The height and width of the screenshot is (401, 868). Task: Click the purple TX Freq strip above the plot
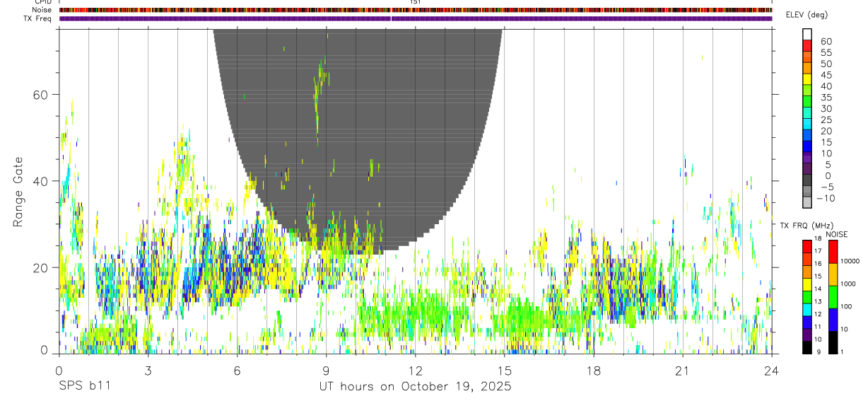(x=416, y=18)
